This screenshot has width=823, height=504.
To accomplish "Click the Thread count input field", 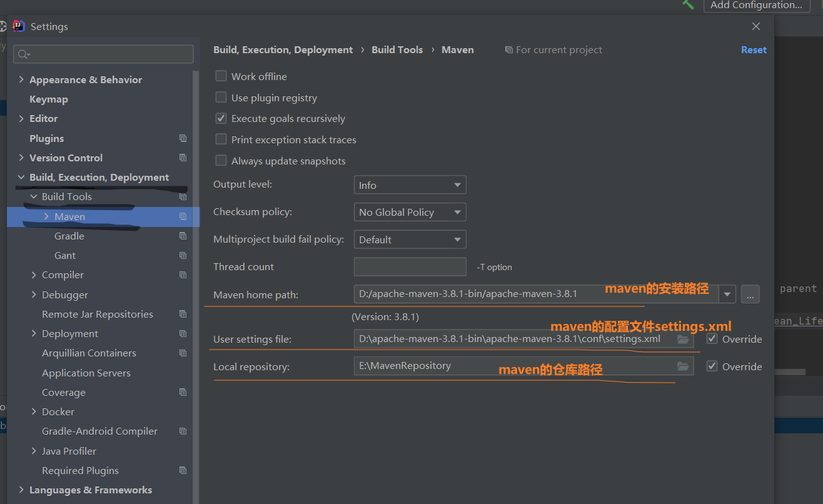I will [x=410, y=266].
